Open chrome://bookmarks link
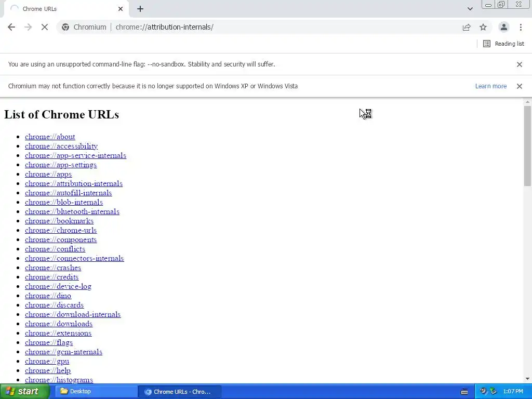Image resolution: width=532 pixels, height=399 pixels. 59,221
